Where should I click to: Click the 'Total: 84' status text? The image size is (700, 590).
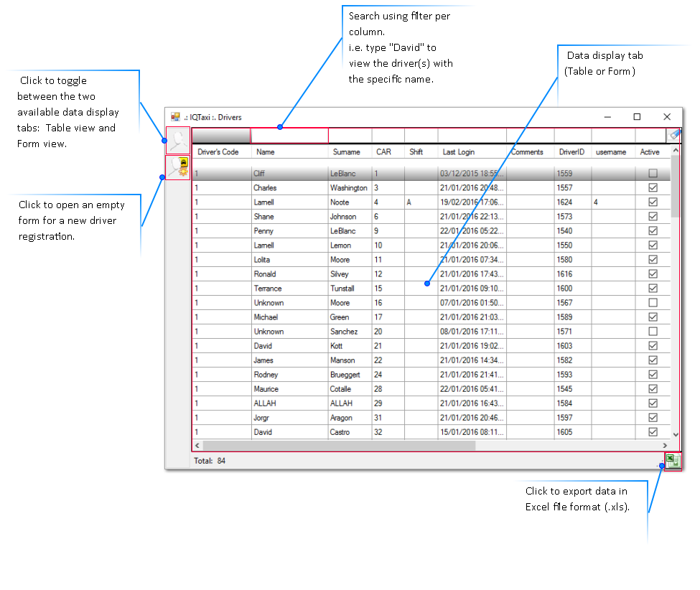pyautogui.click(x=210, y=461)
